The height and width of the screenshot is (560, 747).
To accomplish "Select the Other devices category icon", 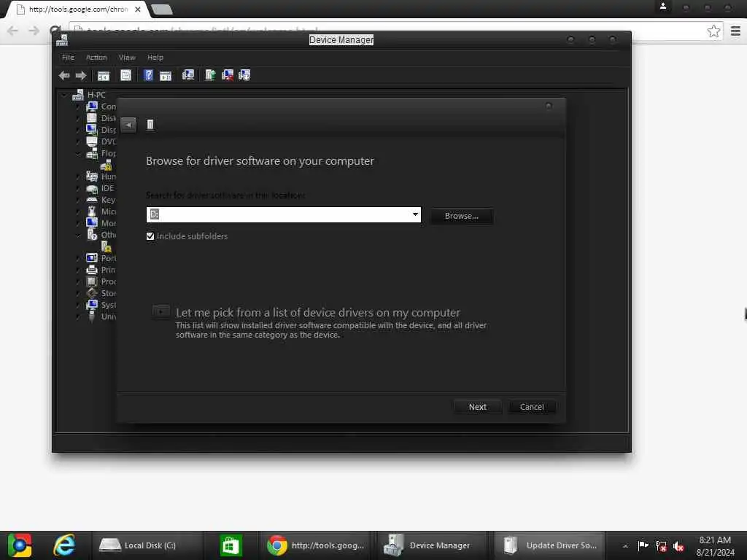I will pos(92,235).
